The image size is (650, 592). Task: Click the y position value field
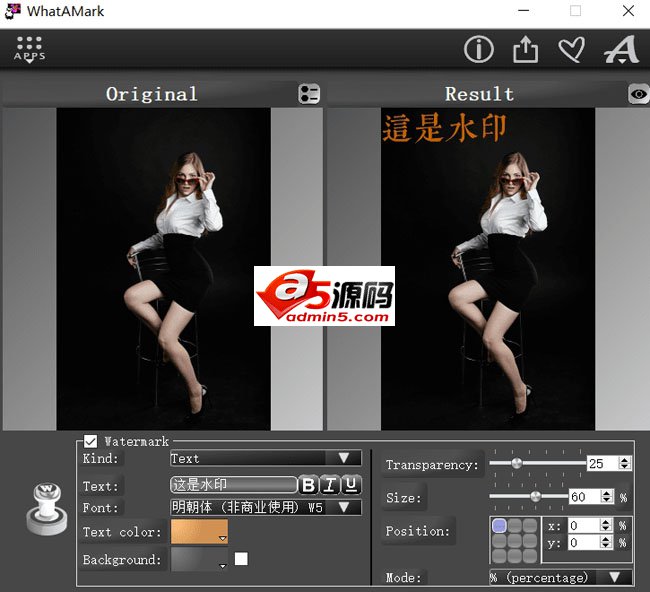pos(584,543)
